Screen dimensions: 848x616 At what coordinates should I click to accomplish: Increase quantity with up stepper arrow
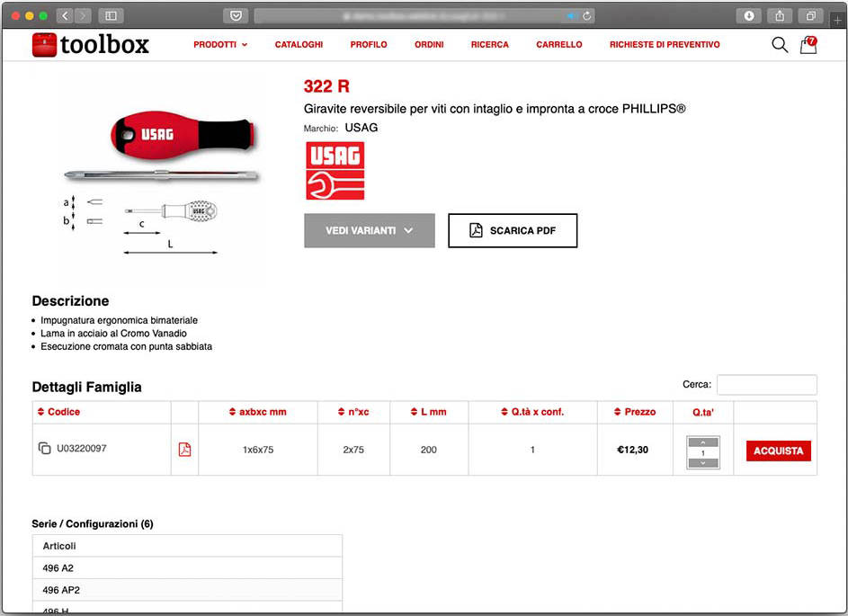coord(703,442)
